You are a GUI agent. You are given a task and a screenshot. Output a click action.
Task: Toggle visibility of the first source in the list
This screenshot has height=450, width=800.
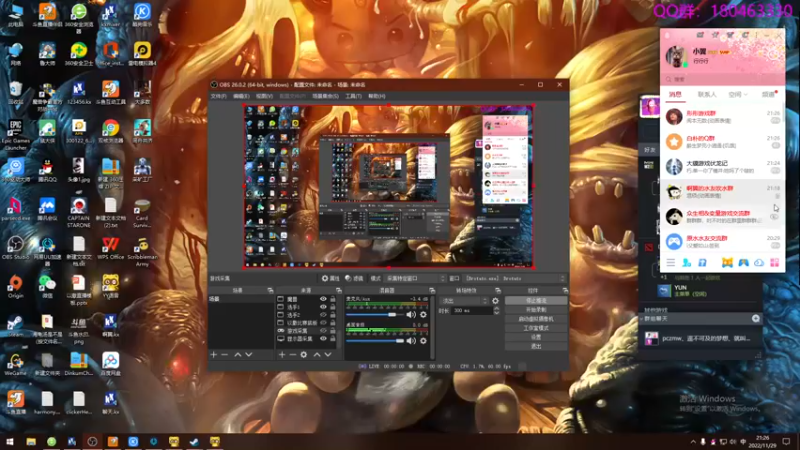click(323, 299)
